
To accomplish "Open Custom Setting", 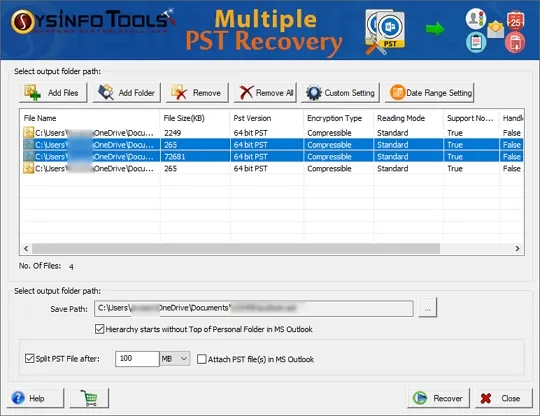I will (340, 93).
